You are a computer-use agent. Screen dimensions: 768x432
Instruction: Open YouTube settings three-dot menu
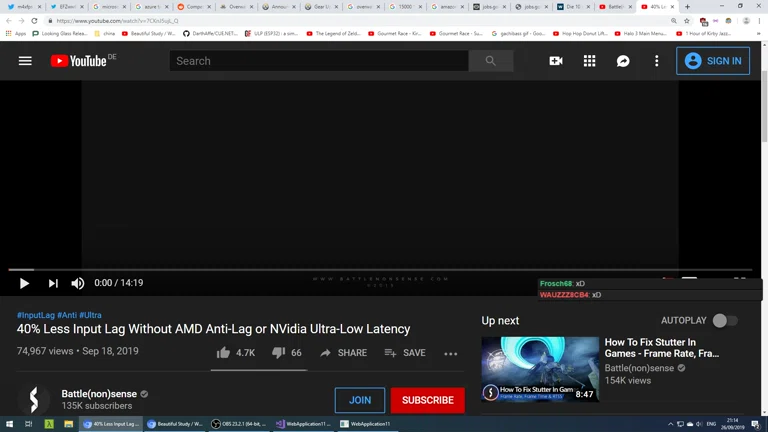point(657,61)
